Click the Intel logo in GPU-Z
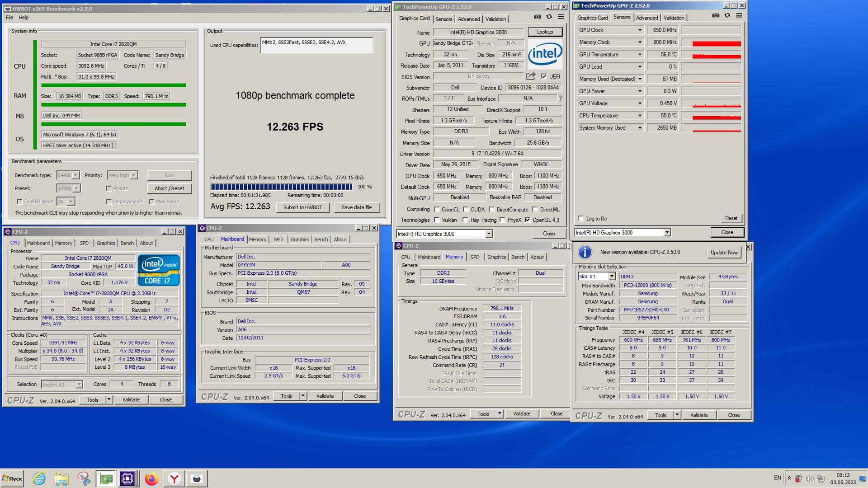This screenshot has height=488, width=868. tap(545, 54)
